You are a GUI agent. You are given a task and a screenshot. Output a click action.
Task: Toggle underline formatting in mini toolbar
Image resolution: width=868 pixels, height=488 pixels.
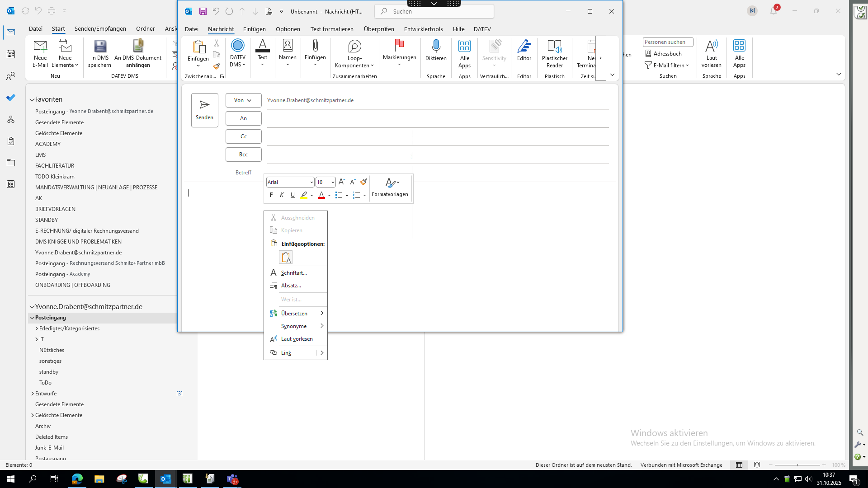(x=292, y=195)
